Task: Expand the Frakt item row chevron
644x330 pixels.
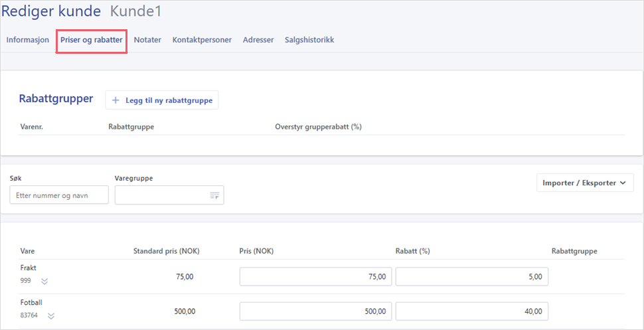Action: click(44, 281)
